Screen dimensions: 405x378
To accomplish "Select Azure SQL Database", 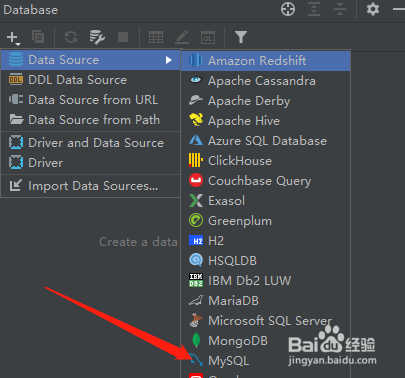I will pyautogui.click(x=266, y=141).
